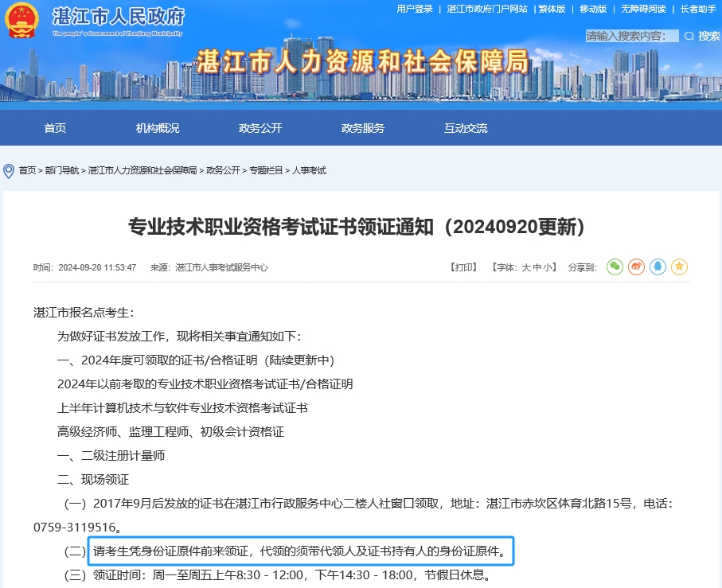Open the 政务公开 navigation menu
722x588 pixels.
click(x=260, y=128)
